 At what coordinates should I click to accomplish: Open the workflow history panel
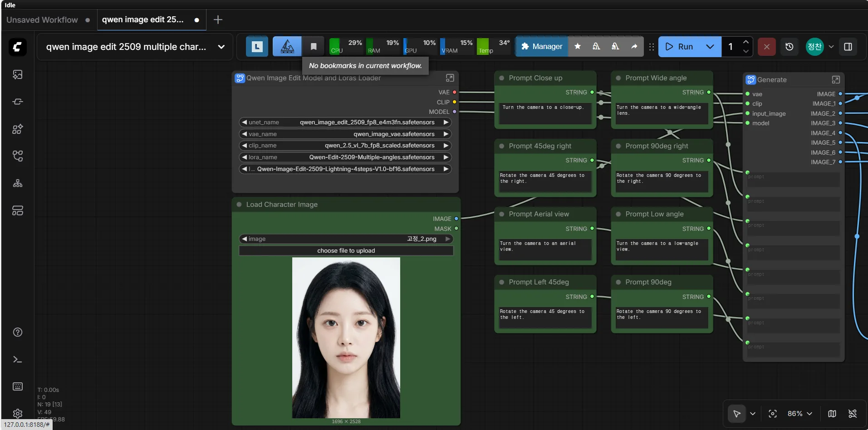coord(790,47)
